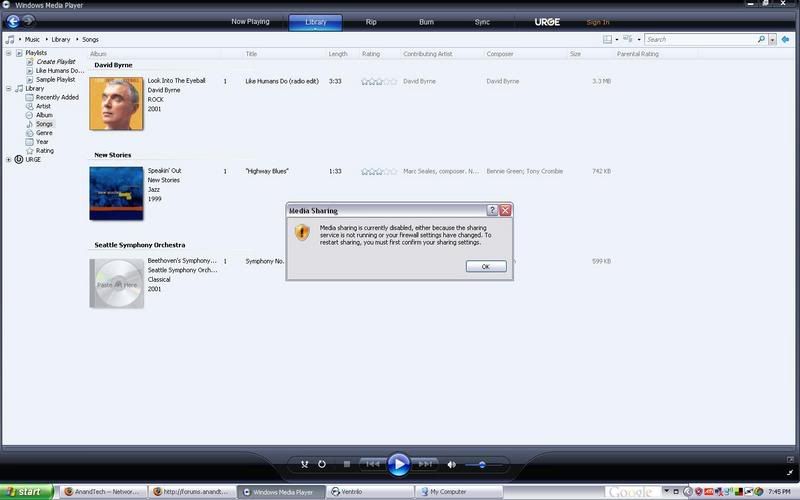Click the help question mark in Media Sharing dialog
800x500 pixels.
coord(492,210)
